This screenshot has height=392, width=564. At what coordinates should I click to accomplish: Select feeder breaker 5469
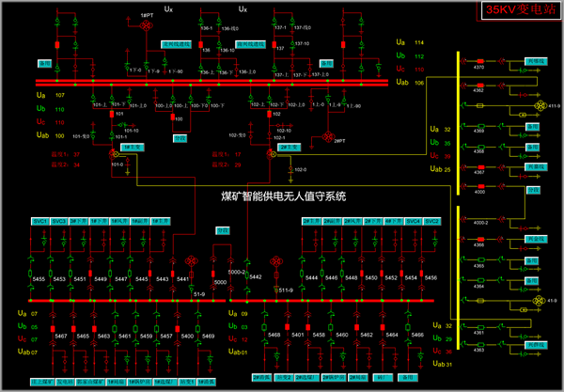tap(197, 329)
